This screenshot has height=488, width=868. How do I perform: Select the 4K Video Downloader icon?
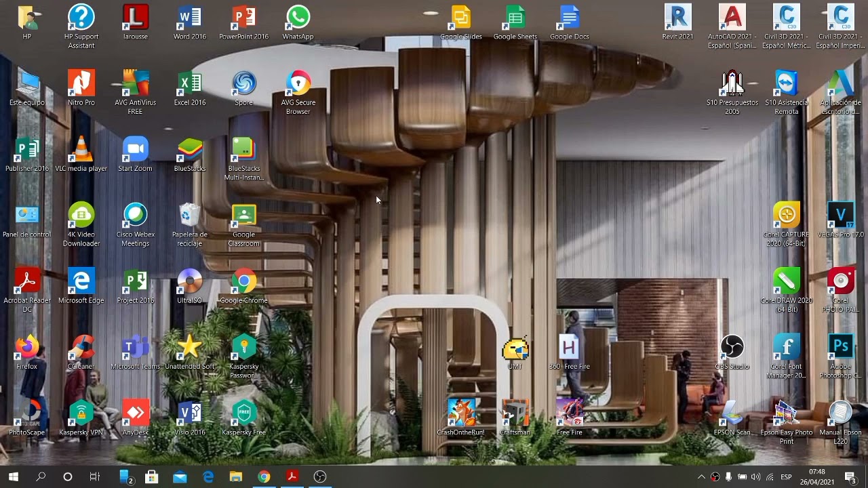coord(81,224)
